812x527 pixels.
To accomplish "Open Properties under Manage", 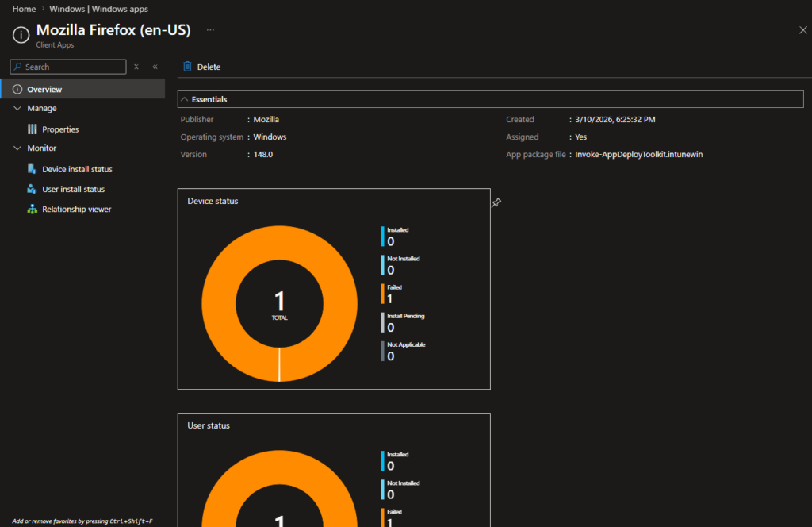I will 60,129.
